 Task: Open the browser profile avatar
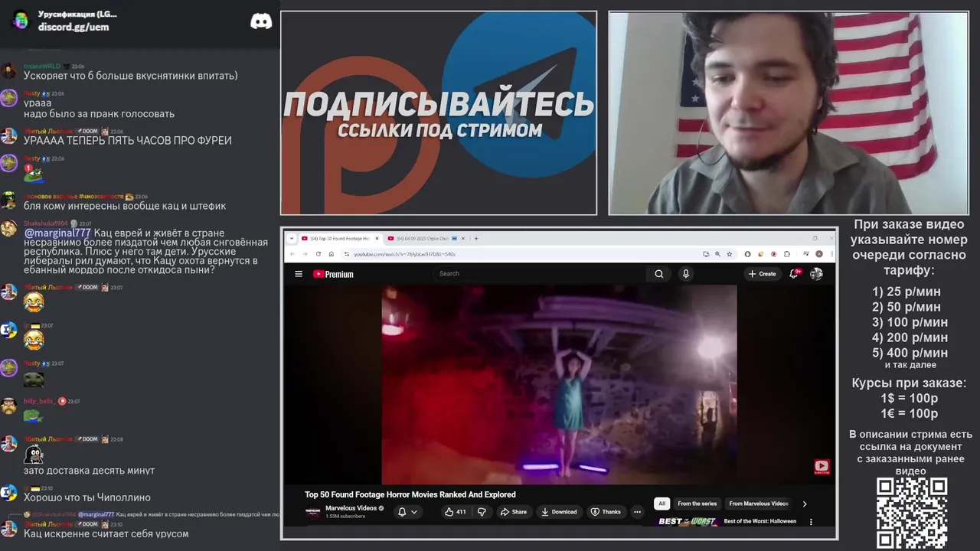click(x=818, y=254)
